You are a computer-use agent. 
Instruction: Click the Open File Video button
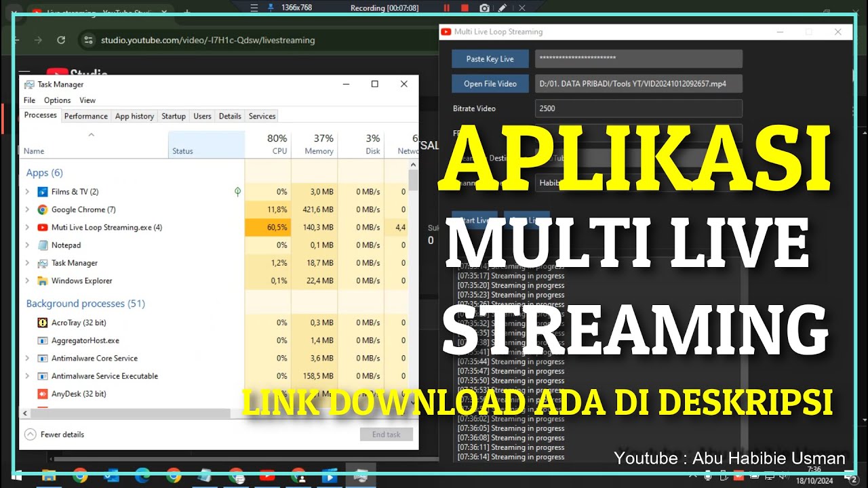click(490, 83)
